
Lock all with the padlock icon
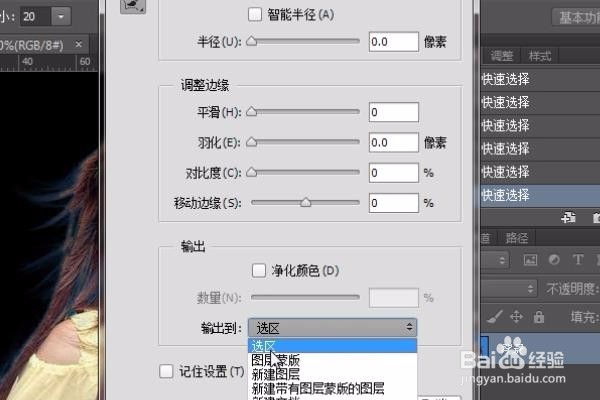click(x=539, y=317)
